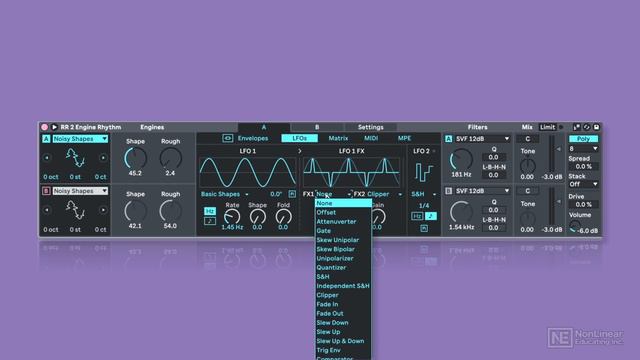640x360 pixels.
Task: Adjust engine A Tone knob
Action: (527, 165)
